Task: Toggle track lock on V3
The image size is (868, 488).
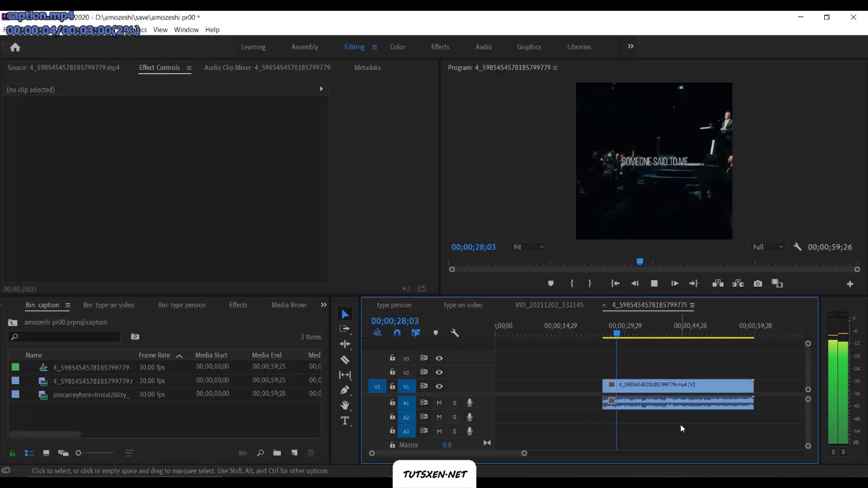Action: [393, 358]
